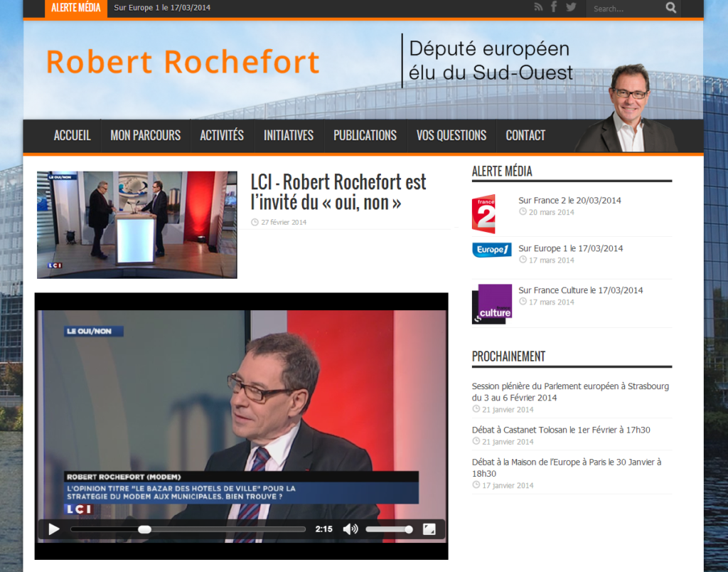Toggle video fullscreen mode
Screen dimensions: 728x572
point(429,529)
